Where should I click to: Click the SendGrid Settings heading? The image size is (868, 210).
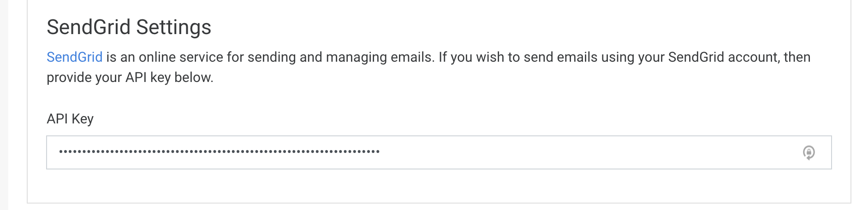pyautogui.click(x=129, y=27)
